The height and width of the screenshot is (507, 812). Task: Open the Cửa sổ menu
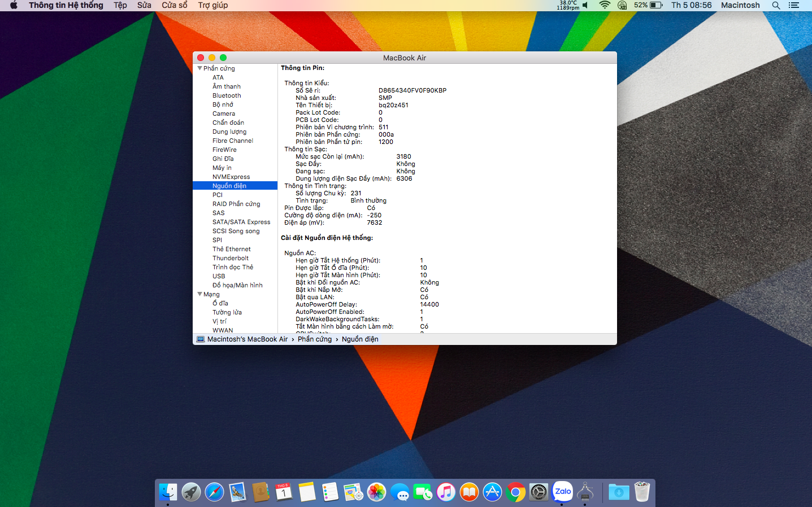174,5
